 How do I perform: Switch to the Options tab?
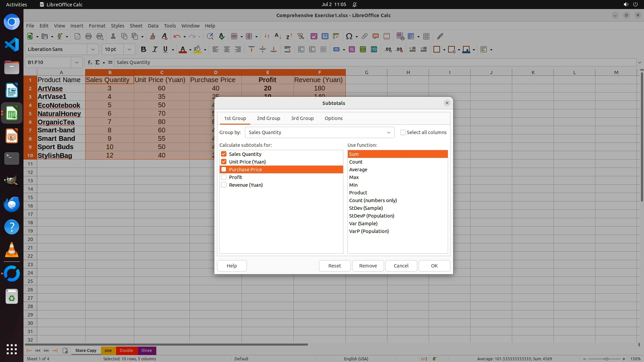point(333,118)
